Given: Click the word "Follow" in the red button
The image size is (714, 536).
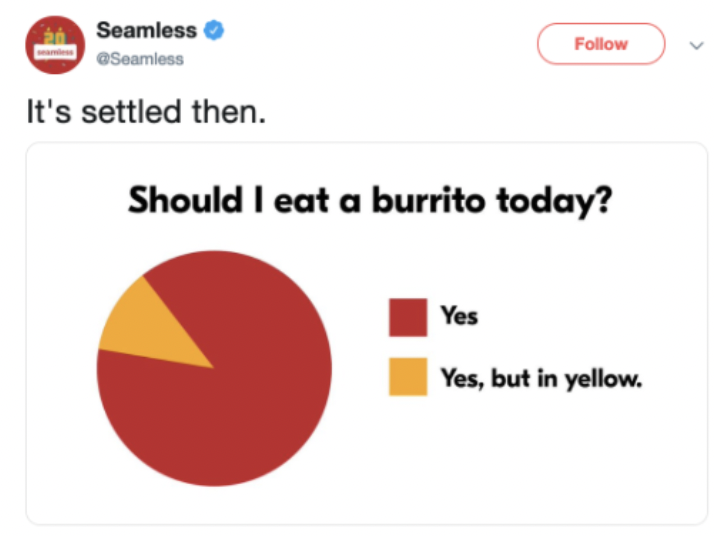Looking at the screenshot, I should 601,44.
